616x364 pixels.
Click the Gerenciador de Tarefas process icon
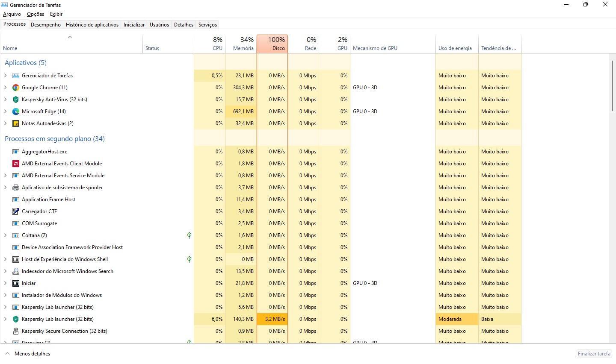coord(16,76)
